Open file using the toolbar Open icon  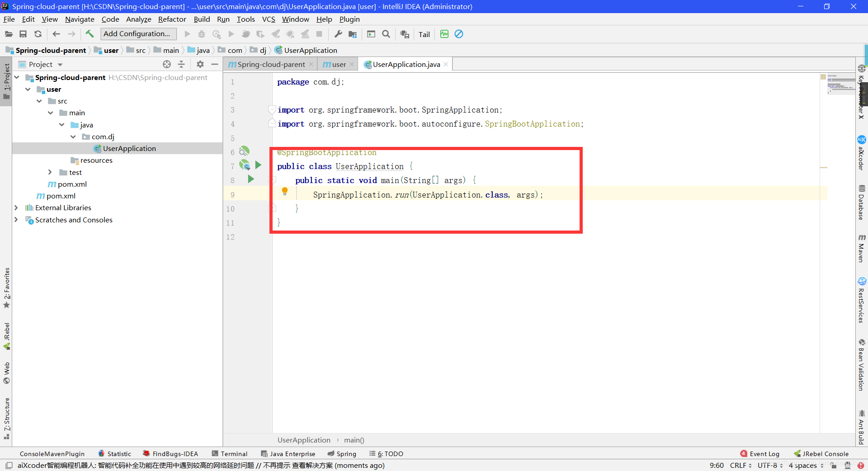9,34
